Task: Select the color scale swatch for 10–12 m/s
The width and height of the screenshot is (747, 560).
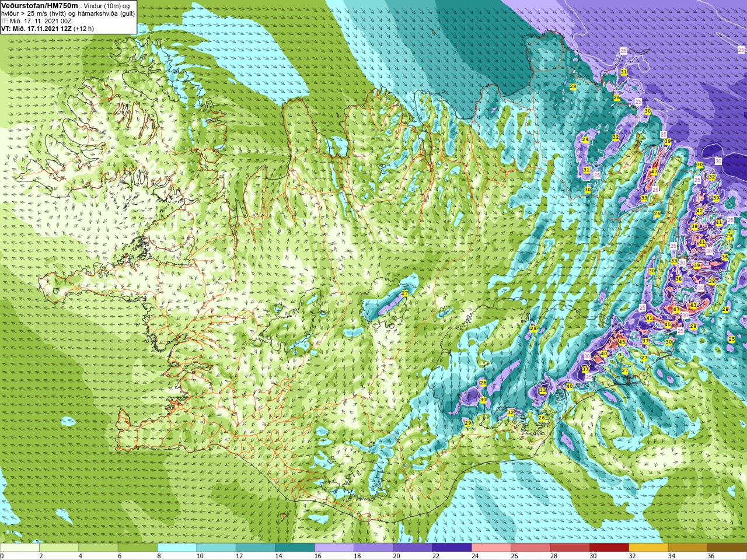Action: (x=216, y=548)
